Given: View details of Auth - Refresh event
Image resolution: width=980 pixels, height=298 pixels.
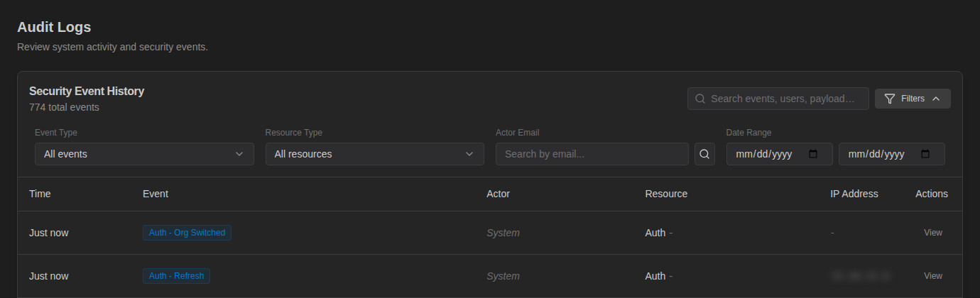Looking at the screenshot, I should coord(933,276).
